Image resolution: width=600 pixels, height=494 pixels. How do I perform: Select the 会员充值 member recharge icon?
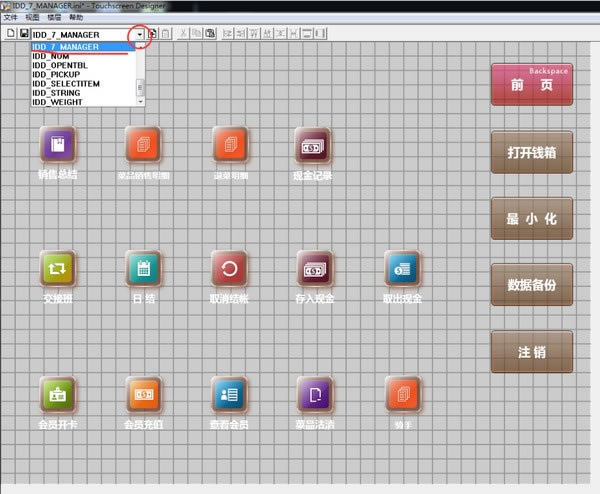[143, 395]
